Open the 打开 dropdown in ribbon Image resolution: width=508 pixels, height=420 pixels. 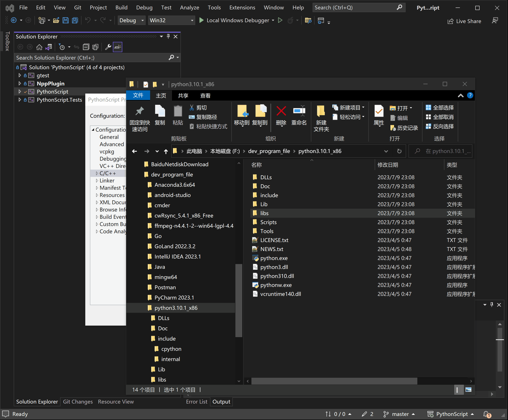(x=401, y=108)
